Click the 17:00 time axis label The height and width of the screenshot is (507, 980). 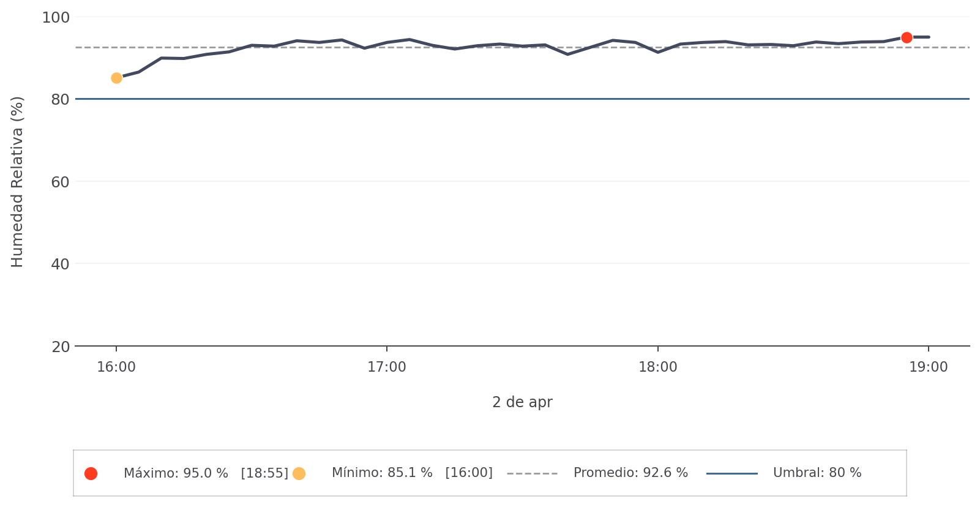[387, 367]
